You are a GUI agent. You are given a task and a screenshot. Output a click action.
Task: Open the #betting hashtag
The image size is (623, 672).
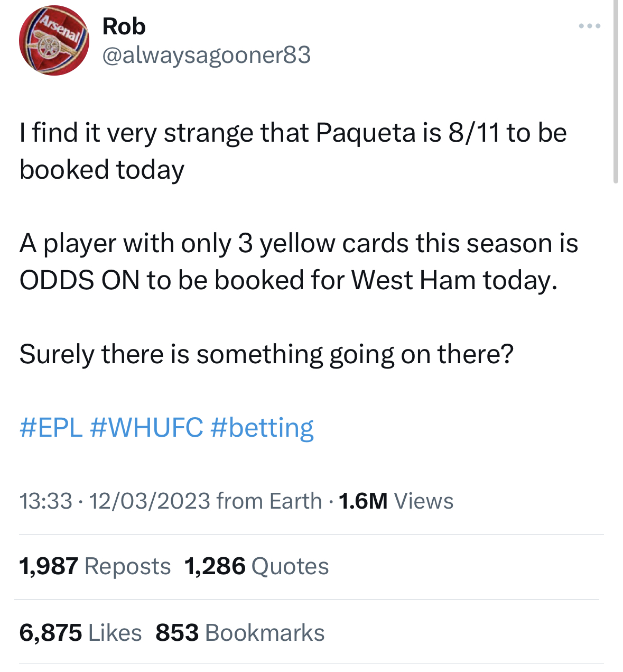click(262, 427)
